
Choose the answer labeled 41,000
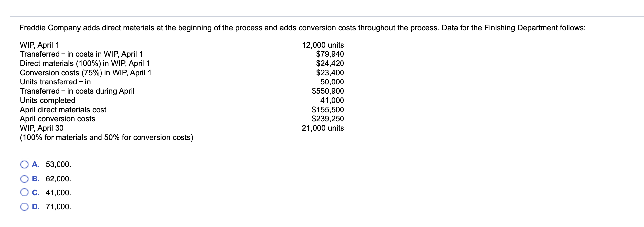58,193
